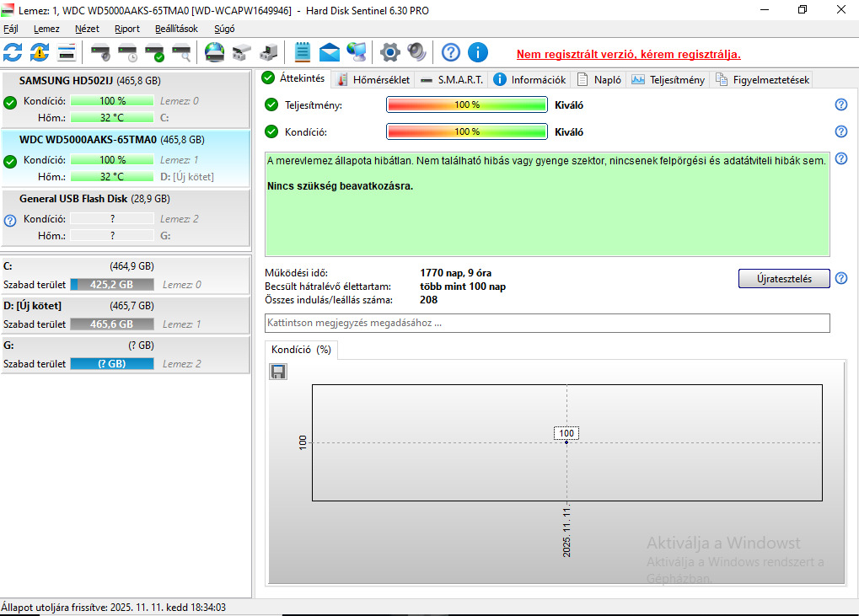Click the disk panel window toolbar icon

tap(67, 52)
